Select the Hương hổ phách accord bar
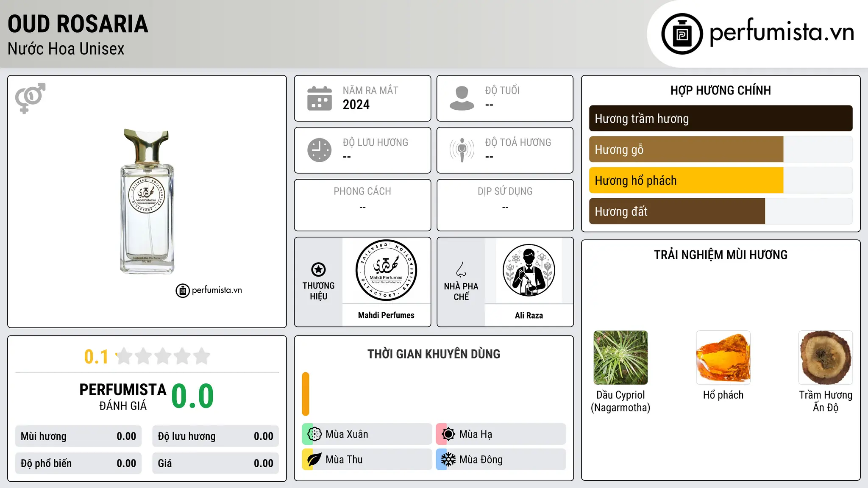This screenshot has height=488, width=868. pyautogui.click(x=721, y=180)
